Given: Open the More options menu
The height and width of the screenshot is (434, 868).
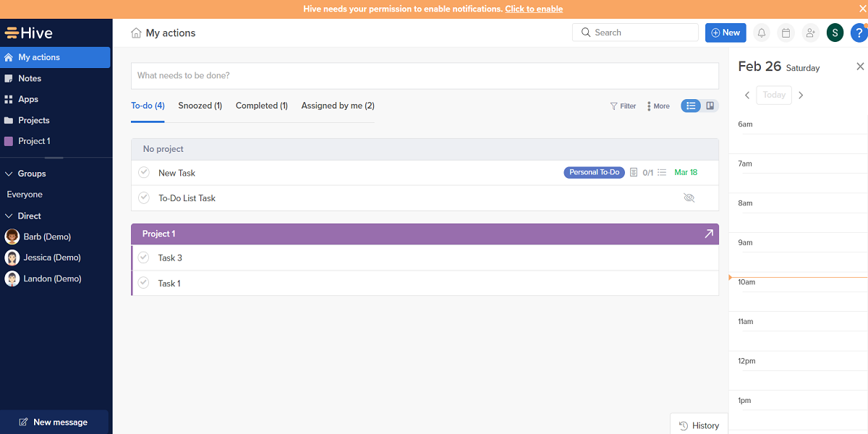Looking at the screenshot, I should point(658,106).
